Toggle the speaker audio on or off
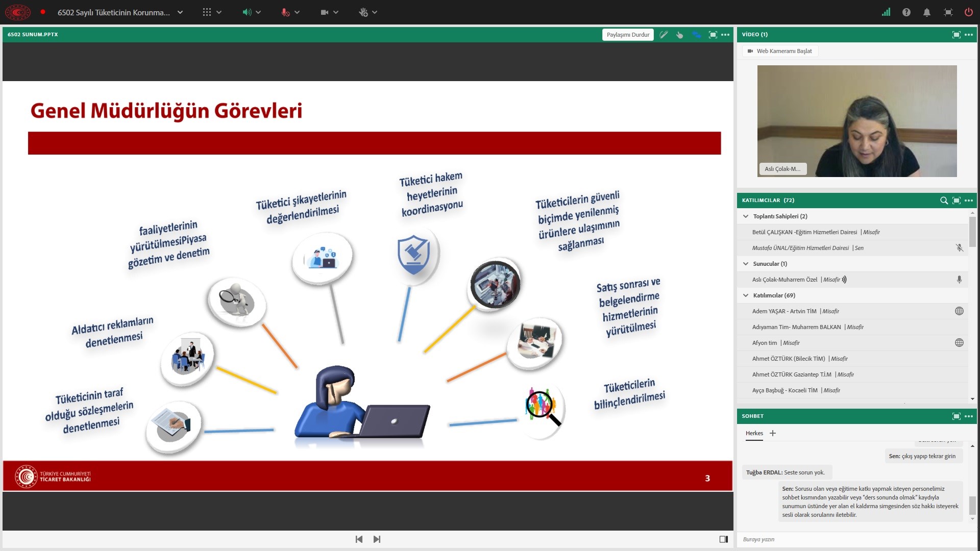The image size is (980, 551). pyautogui.click(x=247, y=12)
